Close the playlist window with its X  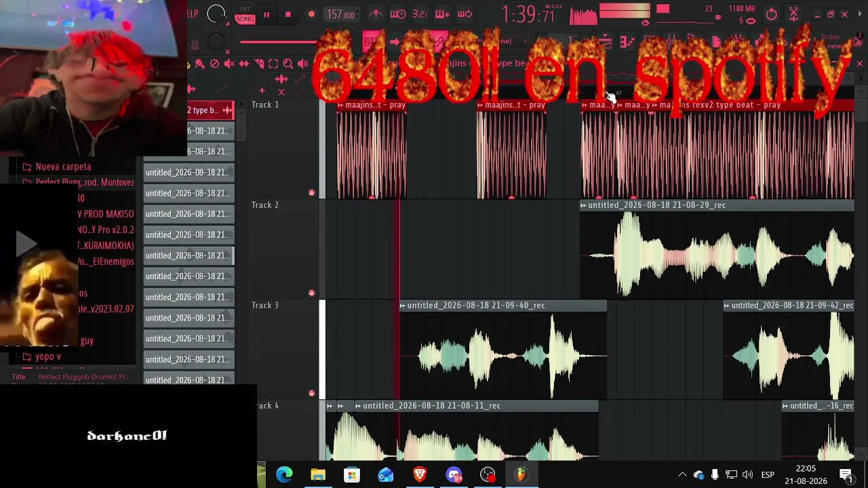[859, 64]
